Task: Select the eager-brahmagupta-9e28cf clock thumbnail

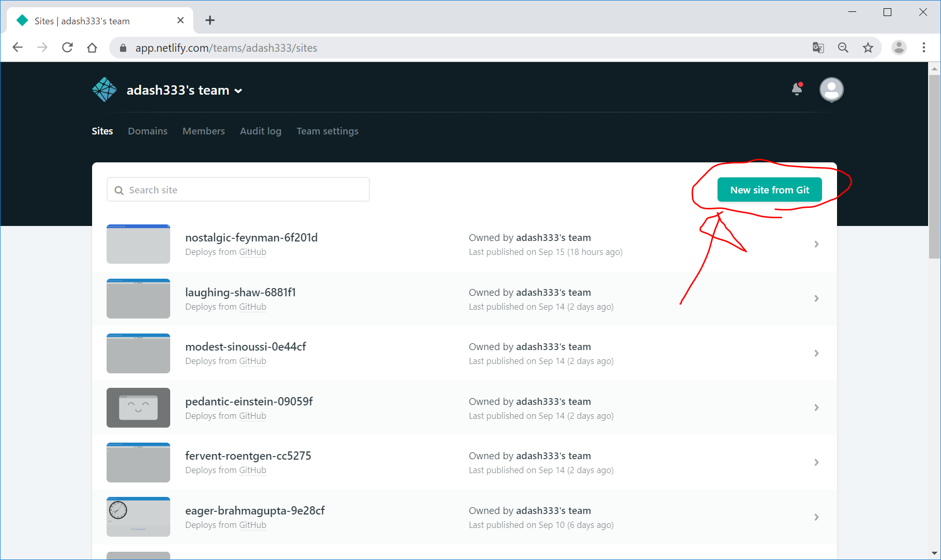Action: coord(138,517)
